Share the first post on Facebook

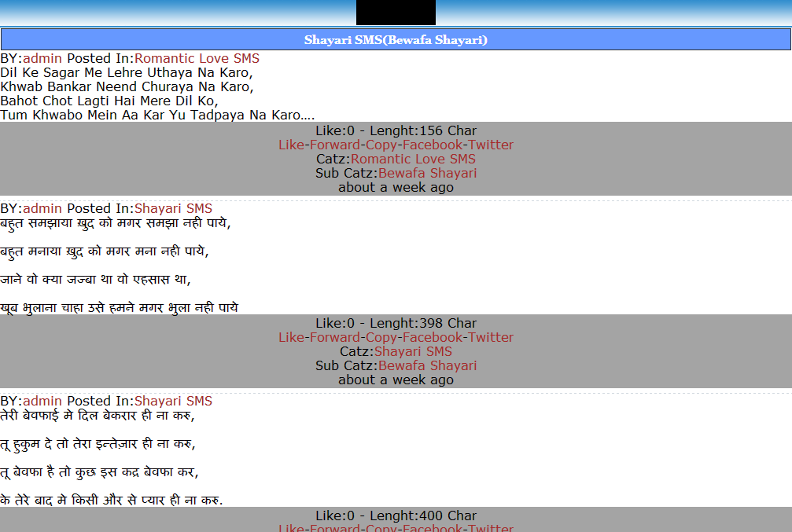click(433, 145)
